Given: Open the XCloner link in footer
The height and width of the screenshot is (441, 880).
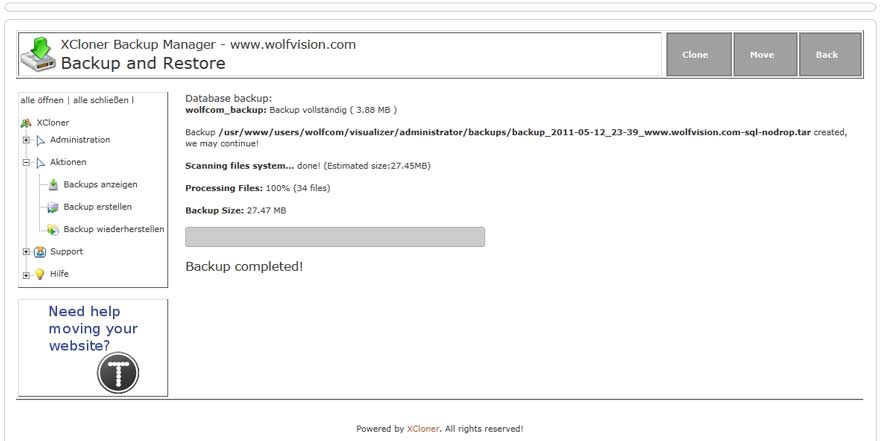Looking at the screenshot, I should click(423, 429).
